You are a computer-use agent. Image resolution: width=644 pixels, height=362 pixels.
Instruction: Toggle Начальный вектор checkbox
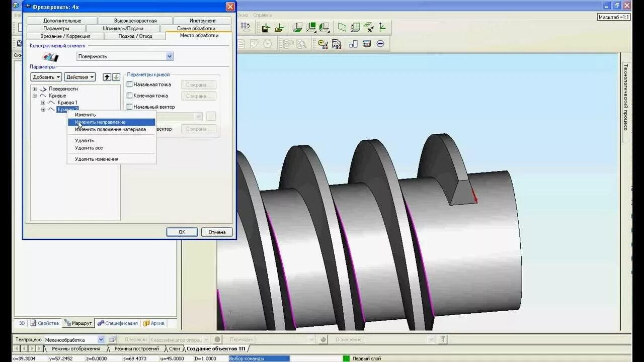(129, 107)
